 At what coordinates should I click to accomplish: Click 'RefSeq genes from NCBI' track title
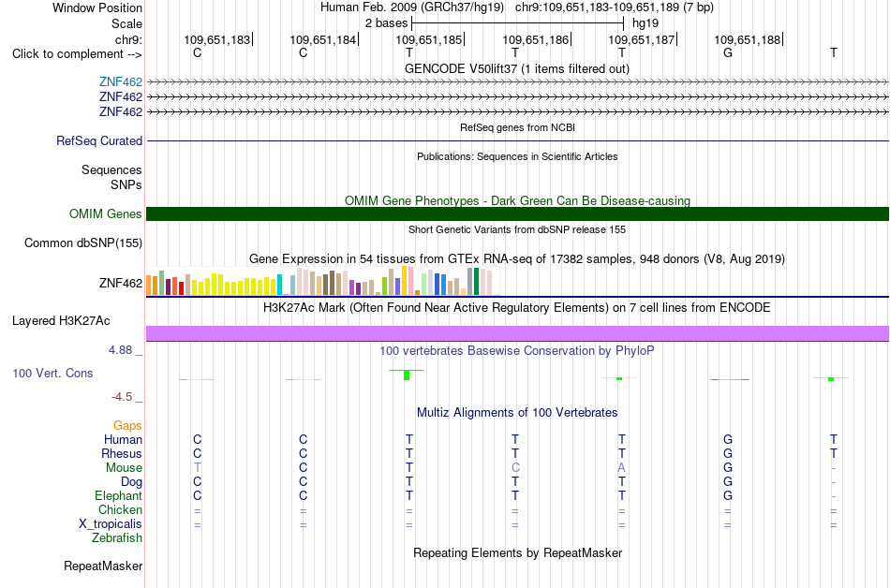click(x=517, y=127)
